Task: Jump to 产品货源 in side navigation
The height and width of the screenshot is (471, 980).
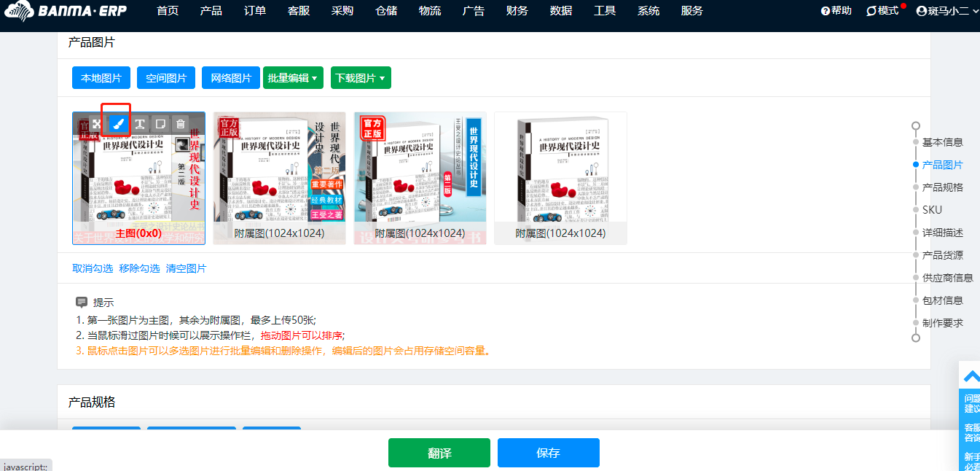Action: coord(943,255)
